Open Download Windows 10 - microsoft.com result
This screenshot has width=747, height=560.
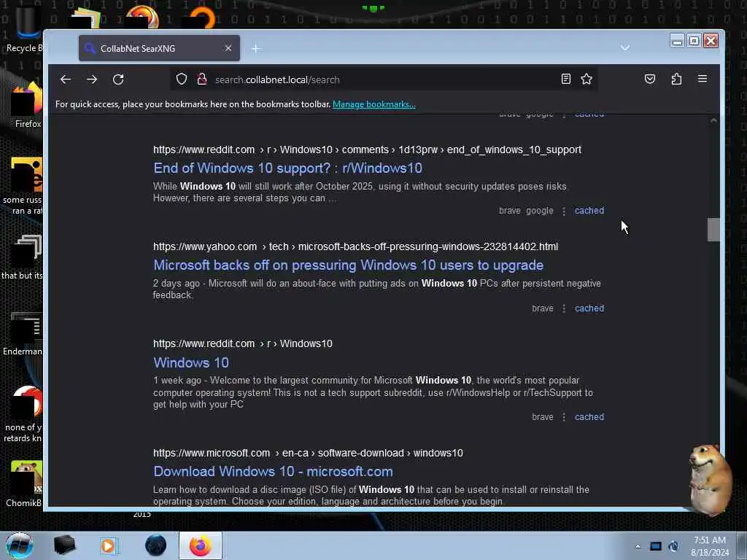point(273,472)
